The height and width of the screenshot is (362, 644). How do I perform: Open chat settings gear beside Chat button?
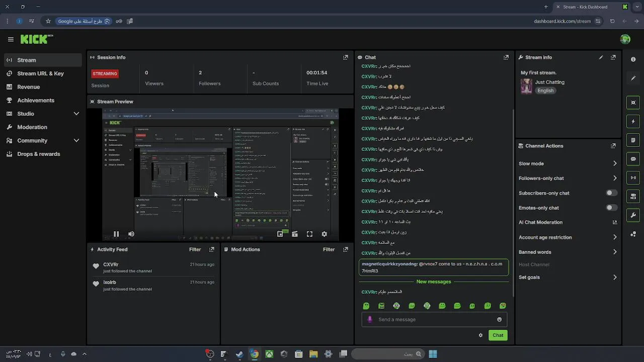(x=480, y=335)
